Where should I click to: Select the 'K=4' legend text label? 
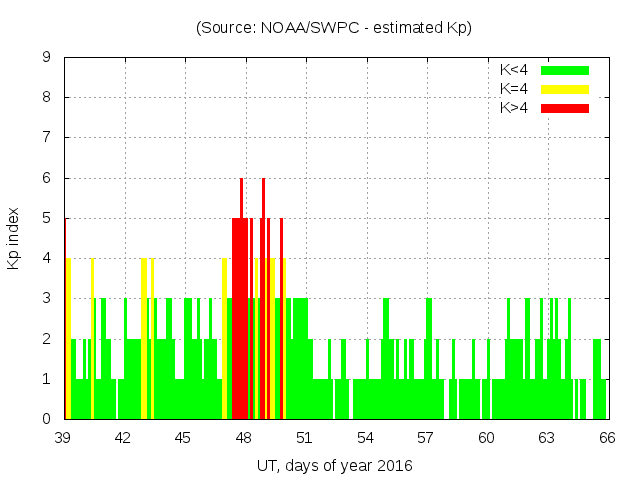(515, 88)
